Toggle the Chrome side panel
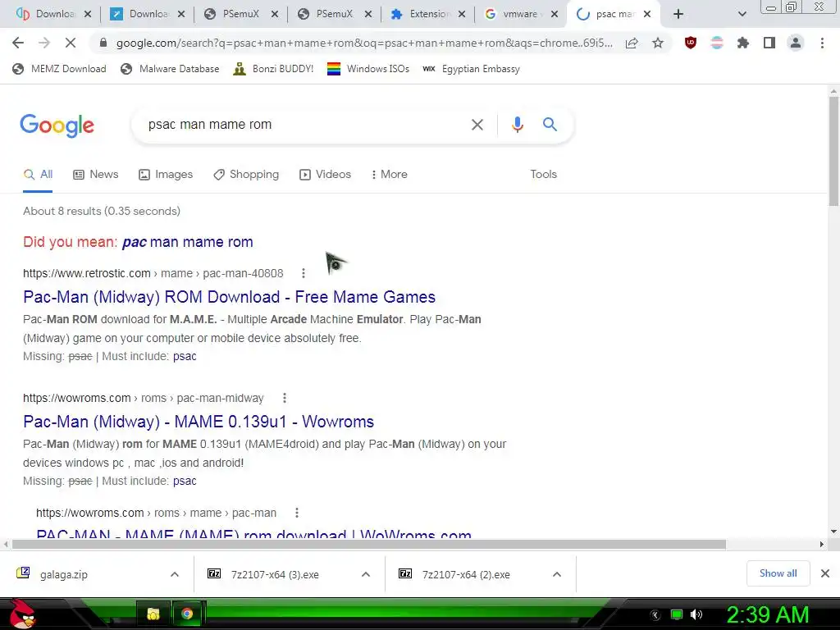840x630 pixels. pyautogui.click(x=769, y=43)
